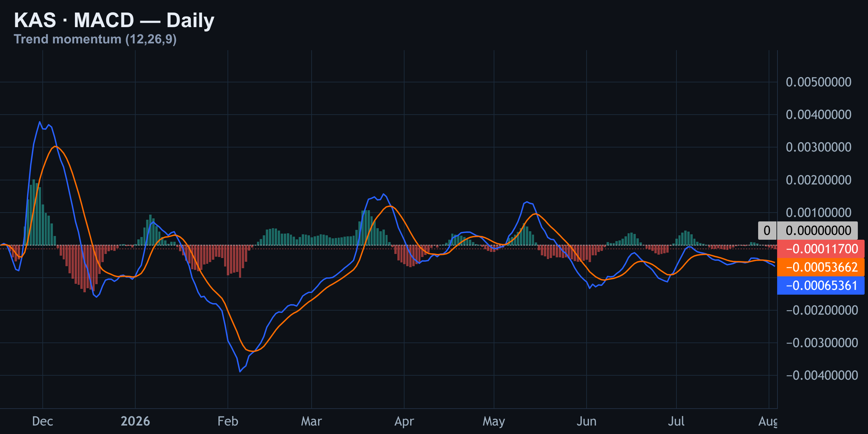Viewport: 868px width, 434px height.
Task: Select the red histogram value label −0.00011700
Action: 821,249
